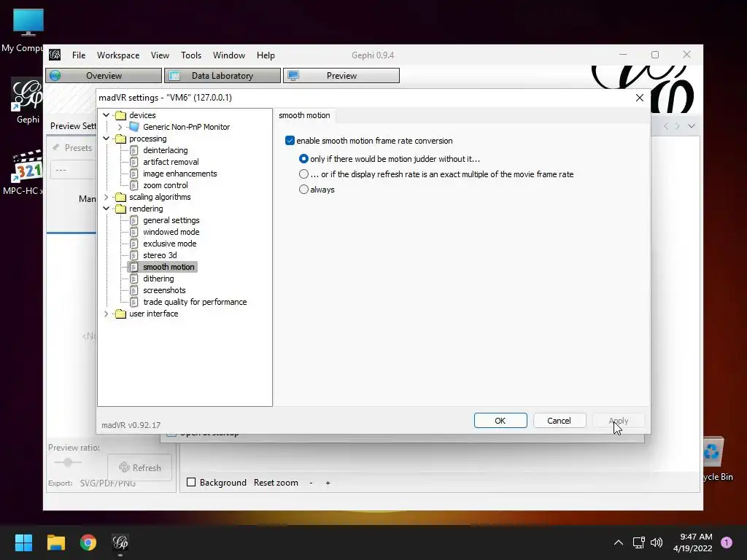Click the deinterlacing page icon
The width and height of the screenshot is (747, 560).
point(134,150)
